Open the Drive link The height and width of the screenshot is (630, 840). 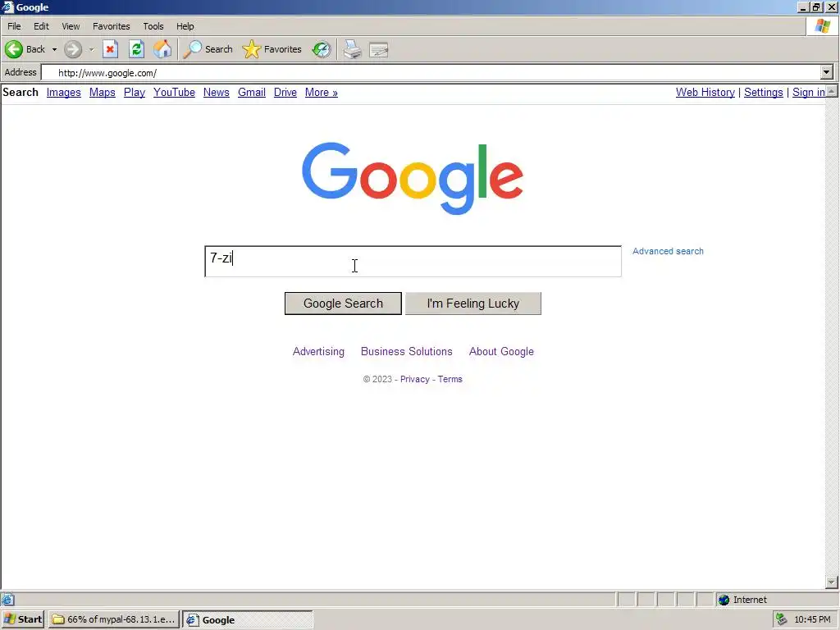click(285, 92)
